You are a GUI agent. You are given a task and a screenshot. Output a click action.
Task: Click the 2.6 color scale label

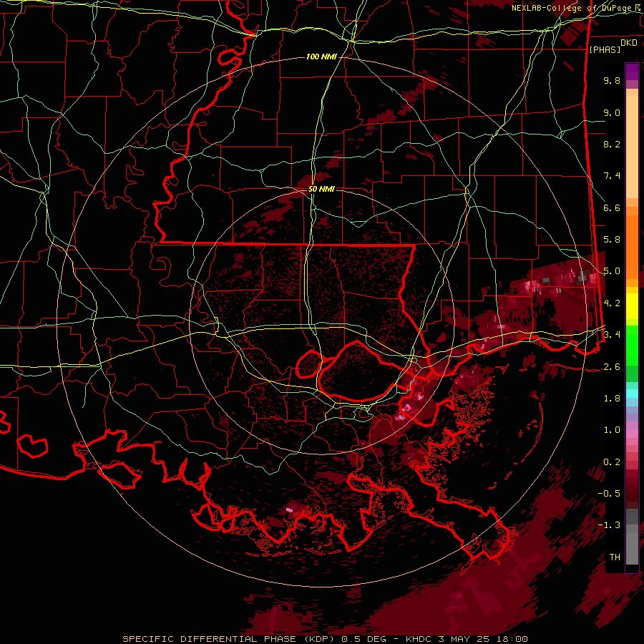coord(612,367)
